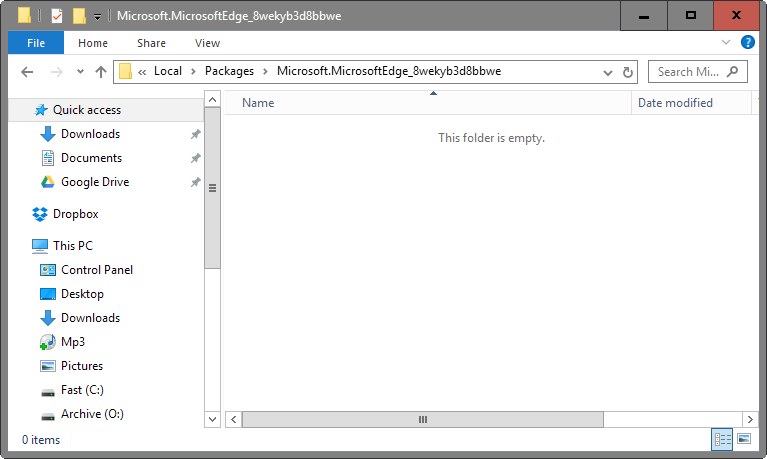This screenshot has height=459, width=767.
Task: Open Documents in Quick access
Action: (91, 158)
